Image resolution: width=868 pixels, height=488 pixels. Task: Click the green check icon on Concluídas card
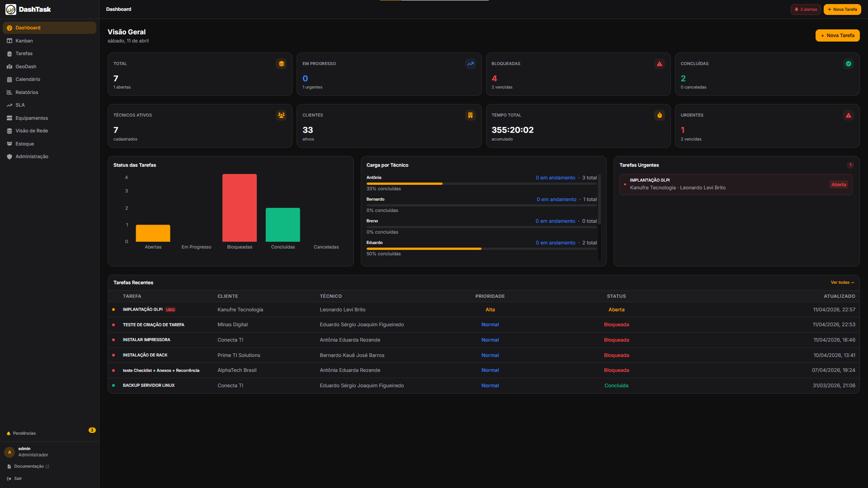[x=849, y=64]
